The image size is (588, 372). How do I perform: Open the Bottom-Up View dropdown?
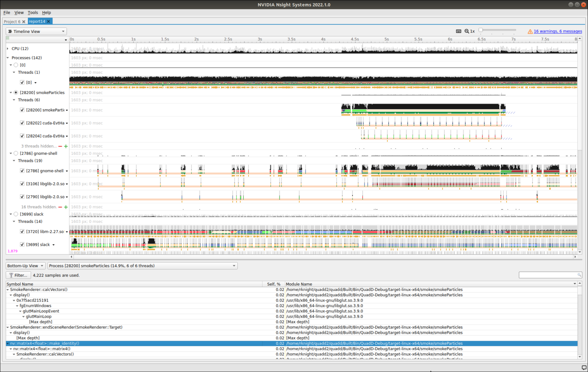click(x=25, y=265)
